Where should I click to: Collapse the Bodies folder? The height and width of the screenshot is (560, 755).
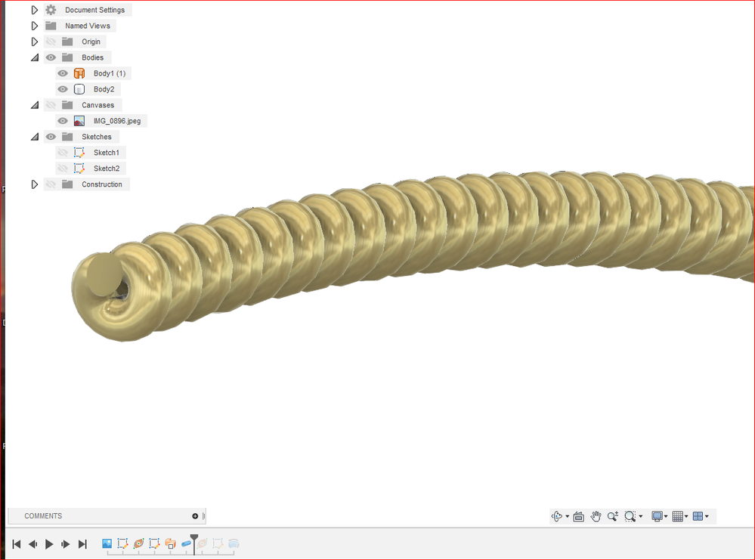click(x=35, y=57)
